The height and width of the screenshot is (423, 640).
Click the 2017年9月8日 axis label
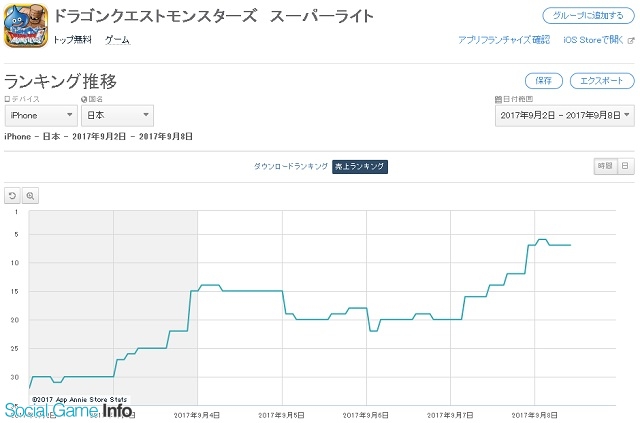535,415
